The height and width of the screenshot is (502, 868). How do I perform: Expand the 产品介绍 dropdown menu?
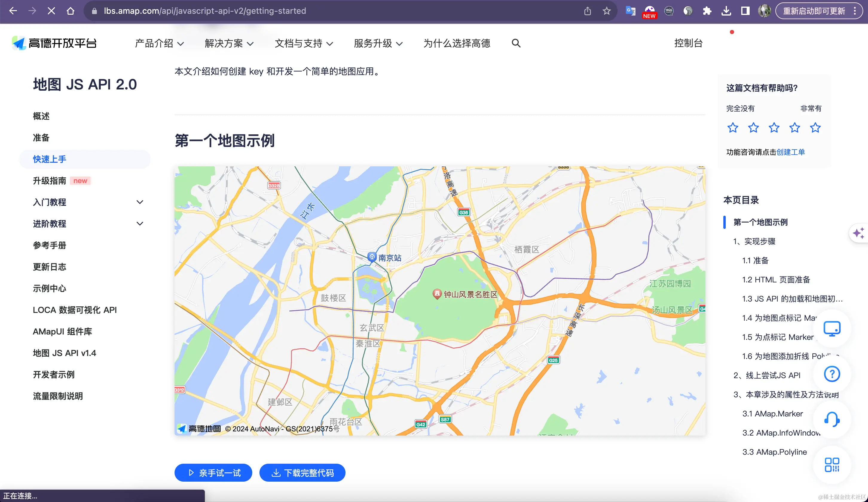[160, 43]
